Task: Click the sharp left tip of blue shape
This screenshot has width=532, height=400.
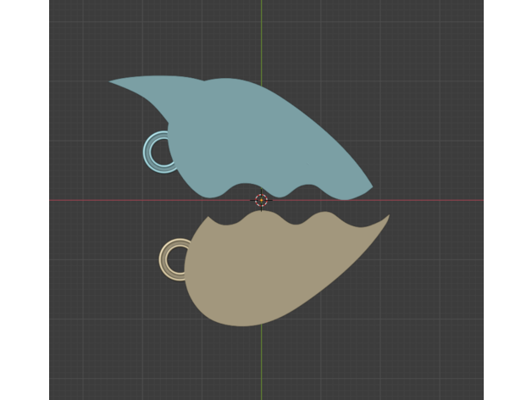Action: 112,82
